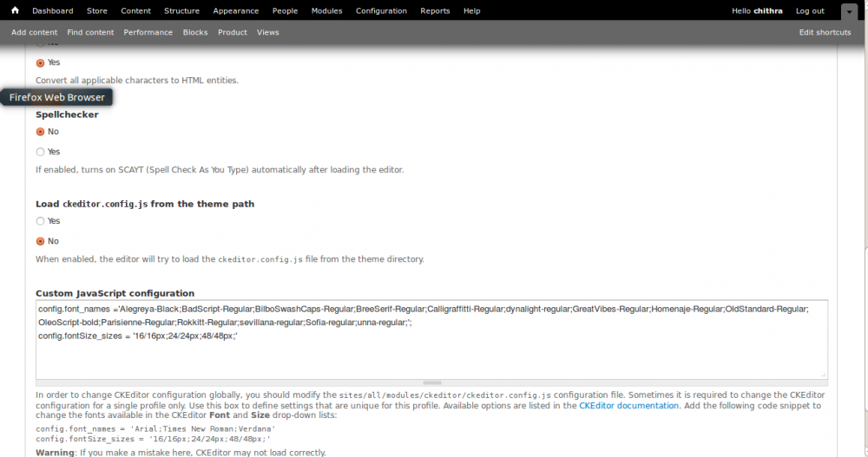Select No for Spellchecker
Image resolution: width=868 pixels, height=457 pixels.
click(x=40, y=132)
